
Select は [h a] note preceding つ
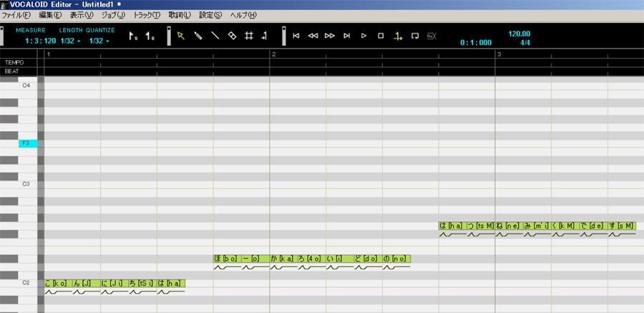click(x=453, y=226)
